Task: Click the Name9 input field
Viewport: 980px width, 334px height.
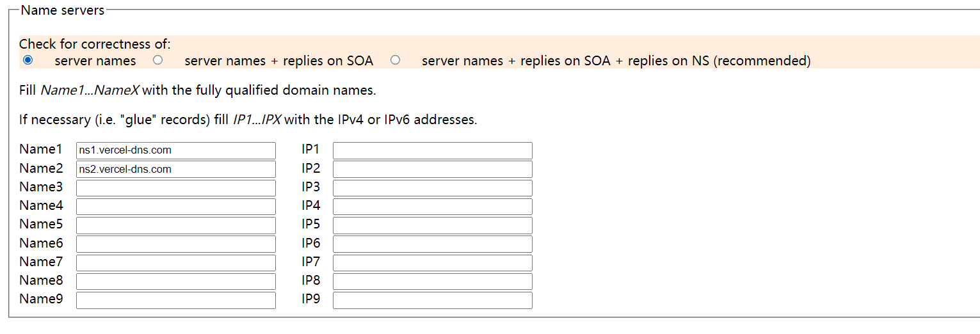Action: (175, 300)
